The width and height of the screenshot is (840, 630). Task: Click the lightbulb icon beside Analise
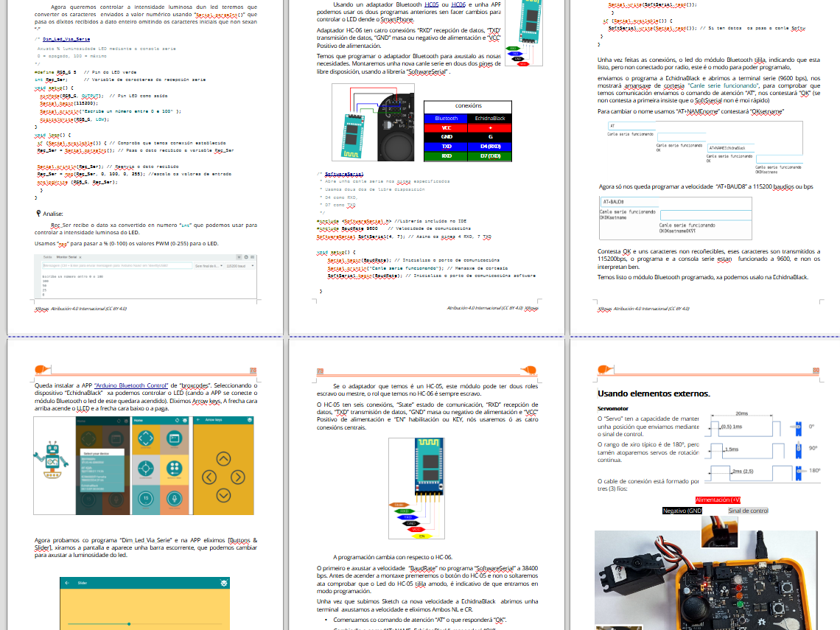38,213
